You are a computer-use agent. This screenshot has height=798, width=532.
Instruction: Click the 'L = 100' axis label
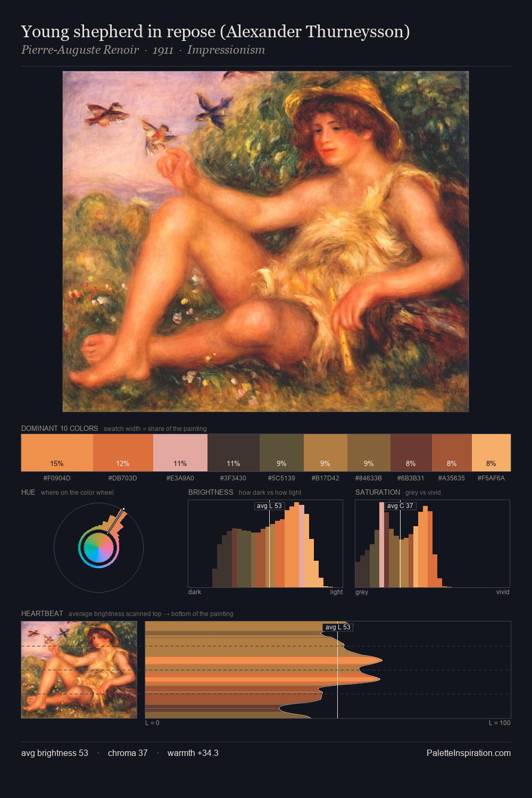(500, 723)
